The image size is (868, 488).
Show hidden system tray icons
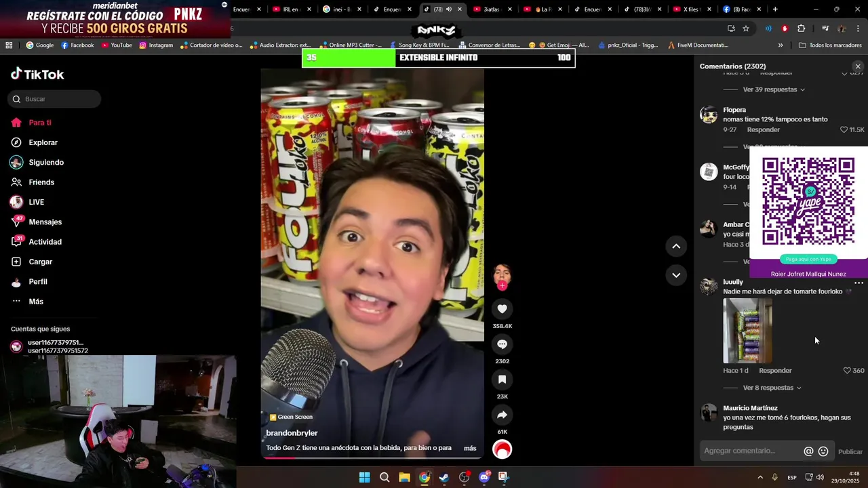coord(760,478)
